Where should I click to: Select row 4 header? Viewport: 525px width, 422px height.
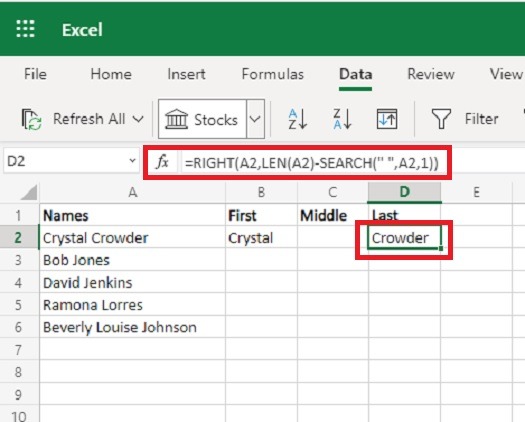pyautogui.click(x=19, y=283)
